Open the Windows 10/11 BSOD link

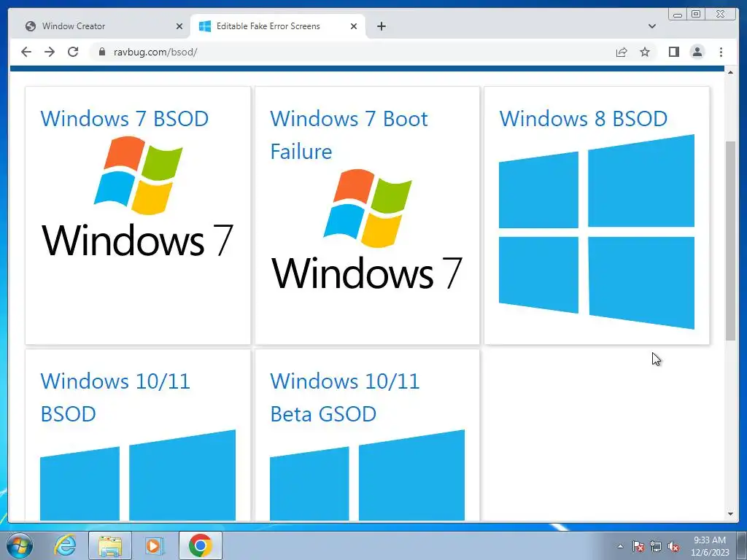(x=115, y=397)
